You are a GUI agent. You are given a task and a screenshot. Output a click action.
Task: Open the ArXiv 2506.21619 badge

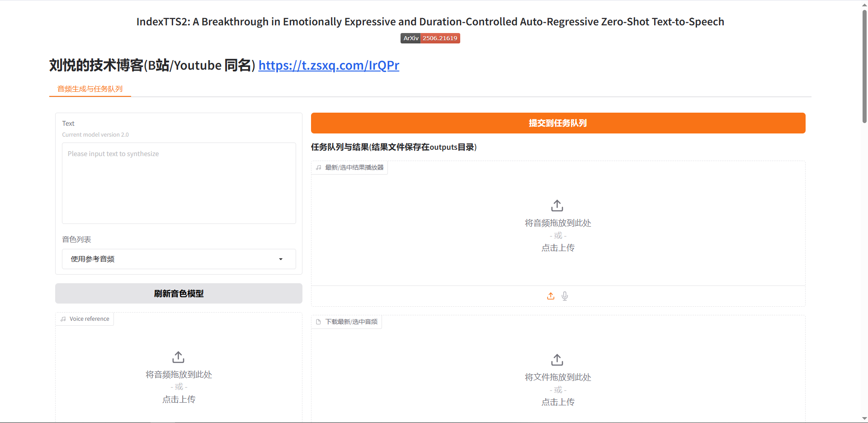(x=430, y=38)
